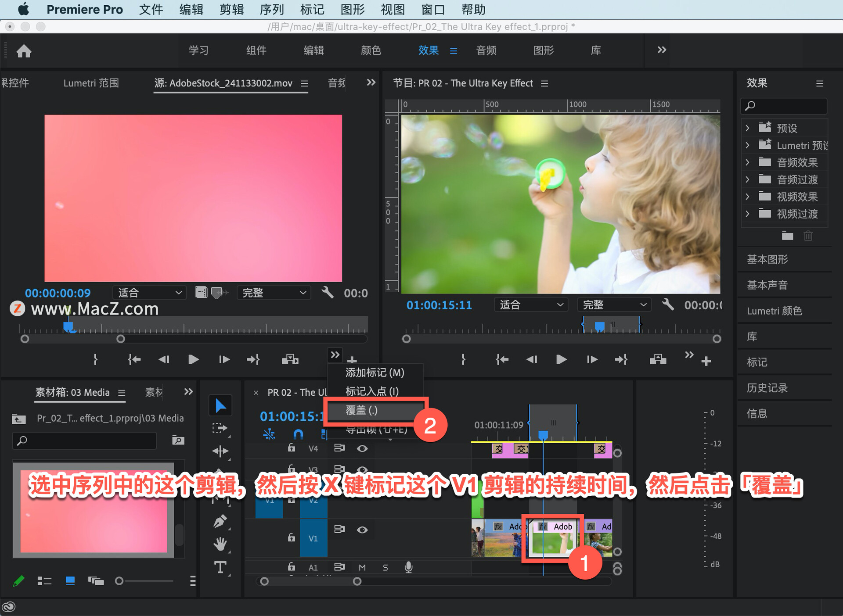Toggle V1 track lock
This screenshot has height=616, width=843.
click(x=291, y=537)
